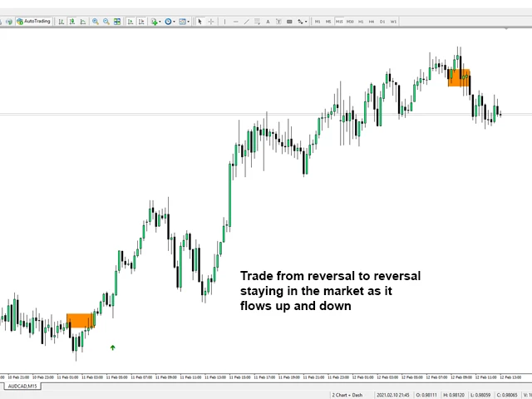Image resolution: width=532 pixels, height=399 pixels.
Task: Switch chart to bar chart mode
Action: coord(61,21)
